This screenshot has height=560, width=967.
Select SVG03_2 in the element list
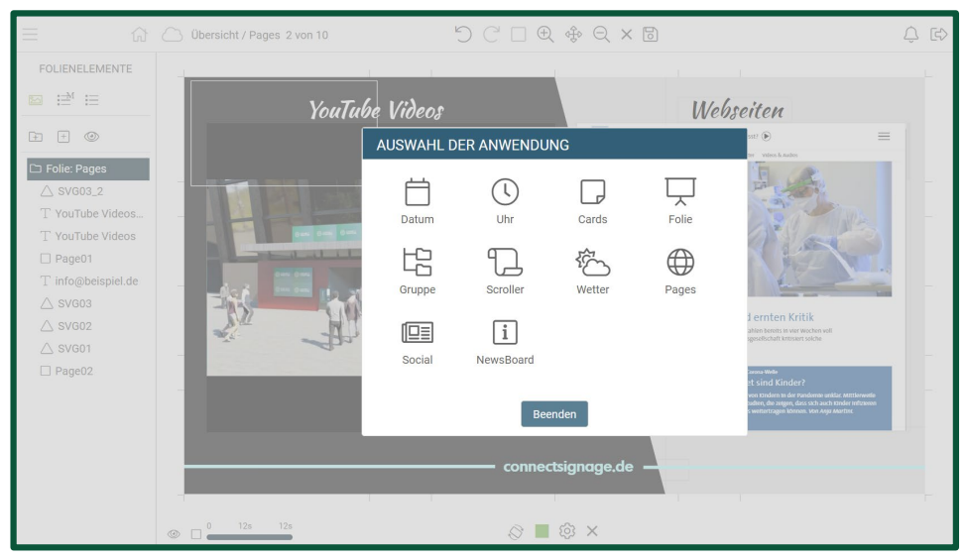pos(77,191)
